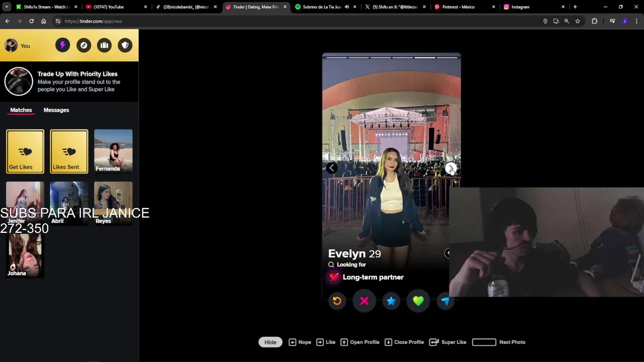Image resolution: width=644 pixels, height=362 pixels.
Task: Open match thumbnail Johana
Action: [x=25, y=255]
